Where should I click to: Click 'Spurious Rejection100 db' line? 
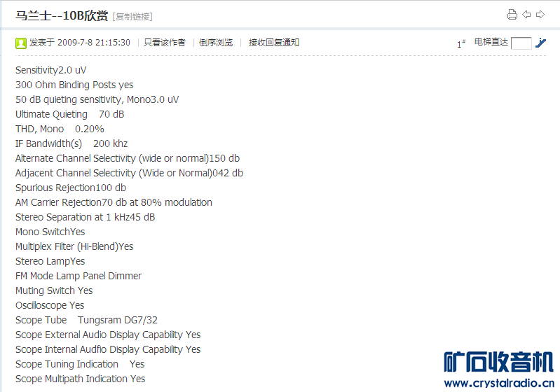[71, 188]
